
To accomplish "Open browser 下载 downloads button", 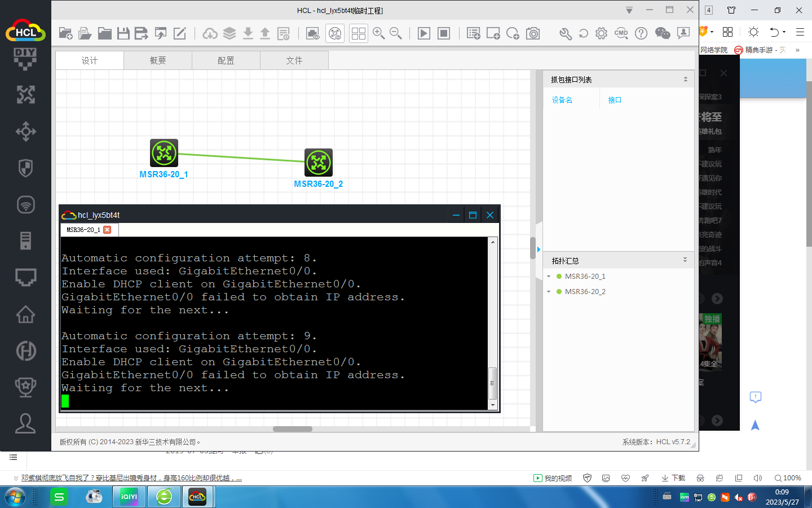I will (x=673, y=478).
